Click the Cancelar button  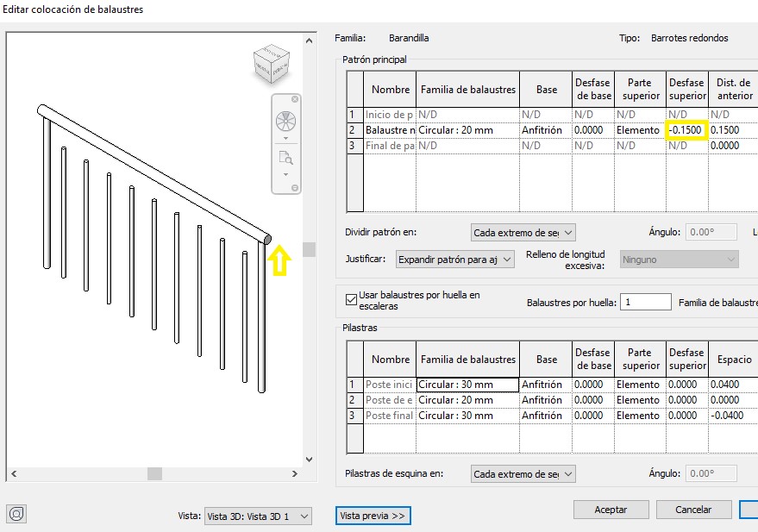pos(692,510)
